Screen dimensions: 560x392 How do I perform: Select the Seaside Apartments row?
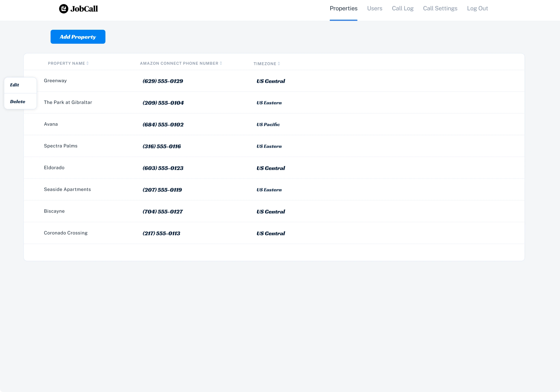pos(67,189)
